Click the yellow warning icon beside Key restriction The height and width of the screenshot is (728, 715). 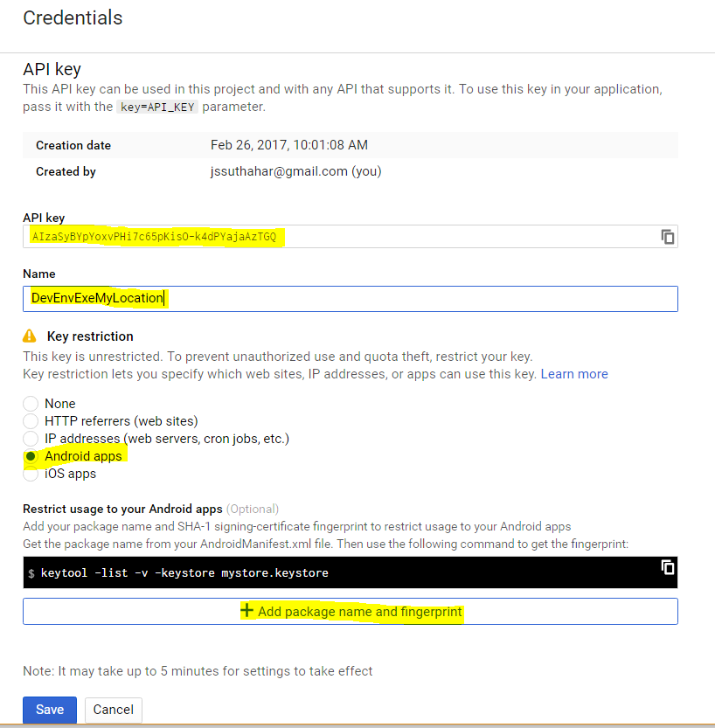[x=29, y=336]
